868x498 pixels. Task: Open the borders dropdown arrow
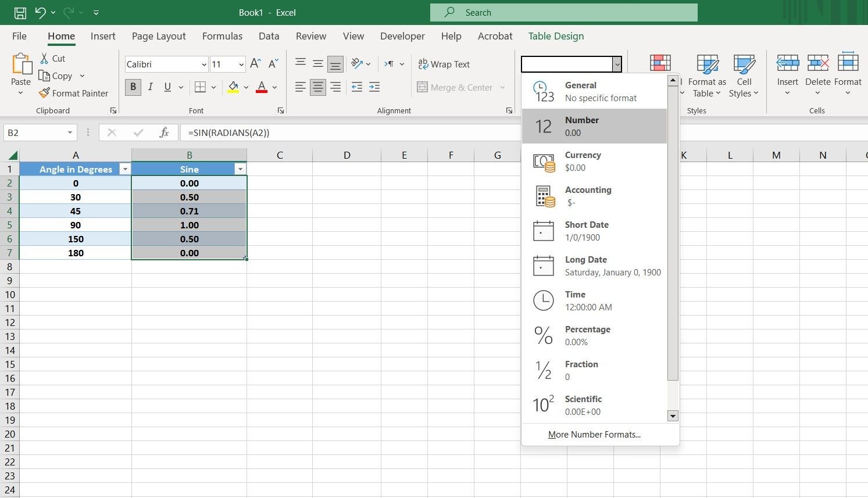[x=213, y=88]
